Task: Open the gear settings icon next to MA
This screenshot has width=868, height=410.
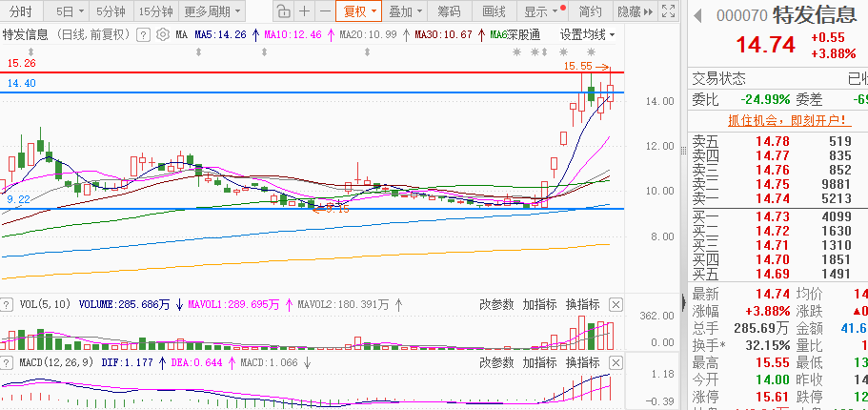Action: coord(162,35)
